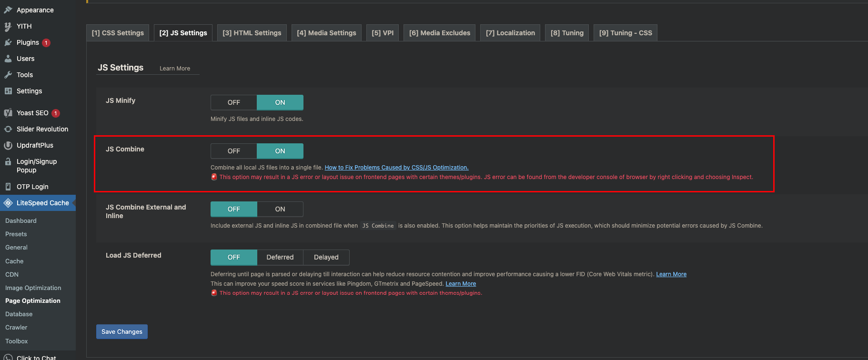868x360 pixels.
Task: Go to Toolbox submenu
Action: tap(17, 341)
